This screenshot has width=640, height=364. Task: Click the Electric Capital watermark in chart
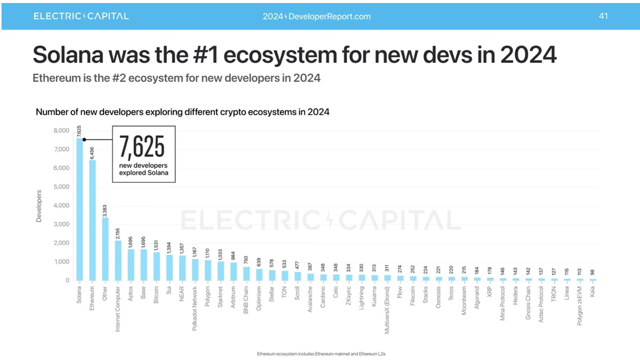coord(321,220)
